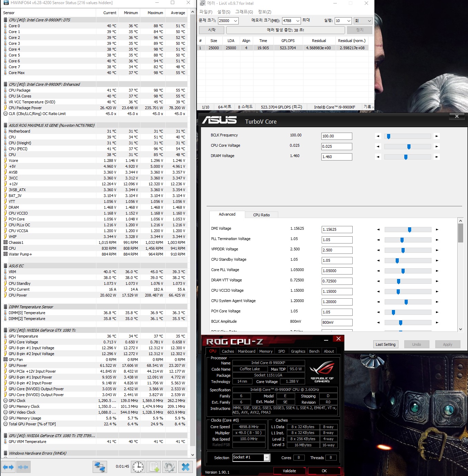Switch to SPD tab in CPU-Z
This screenshot has height=476, width=468.
coord(282,351)
